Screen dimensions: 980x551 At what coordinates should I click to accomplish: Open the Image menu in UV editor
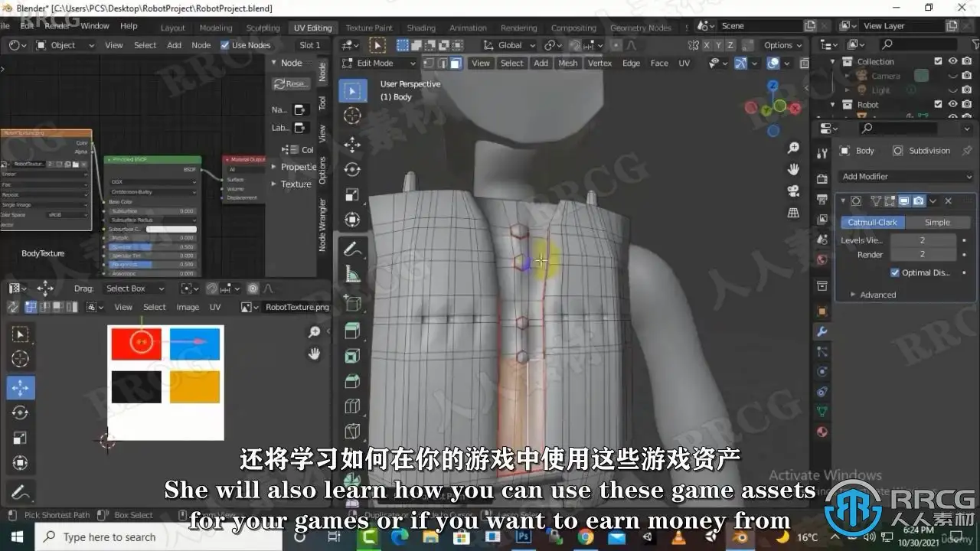coord(188,307)
